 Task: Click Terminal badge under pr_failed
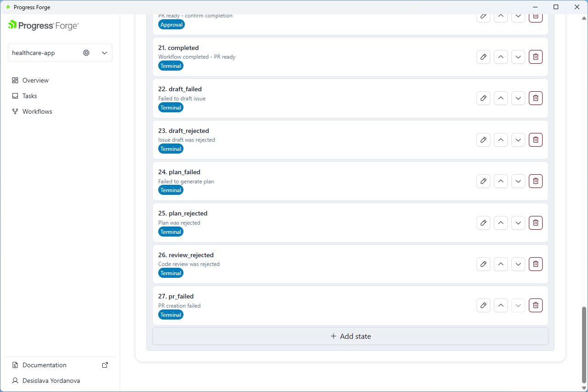(x=171, y=315)
